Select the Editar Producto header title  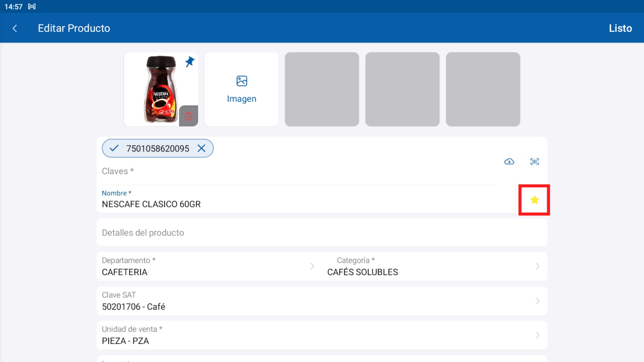coord(74,28)
